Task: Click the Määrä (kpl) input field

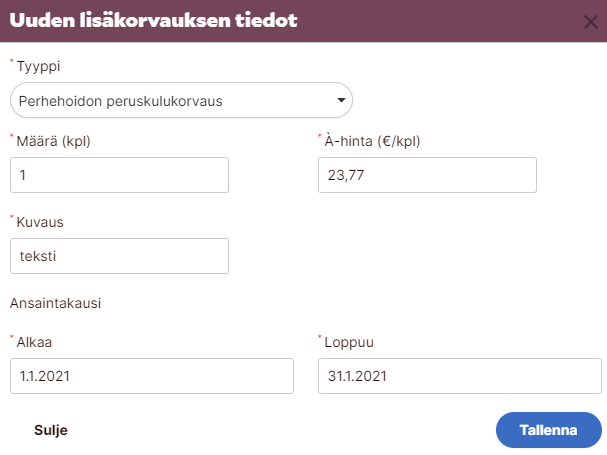Action: [119, 175]
